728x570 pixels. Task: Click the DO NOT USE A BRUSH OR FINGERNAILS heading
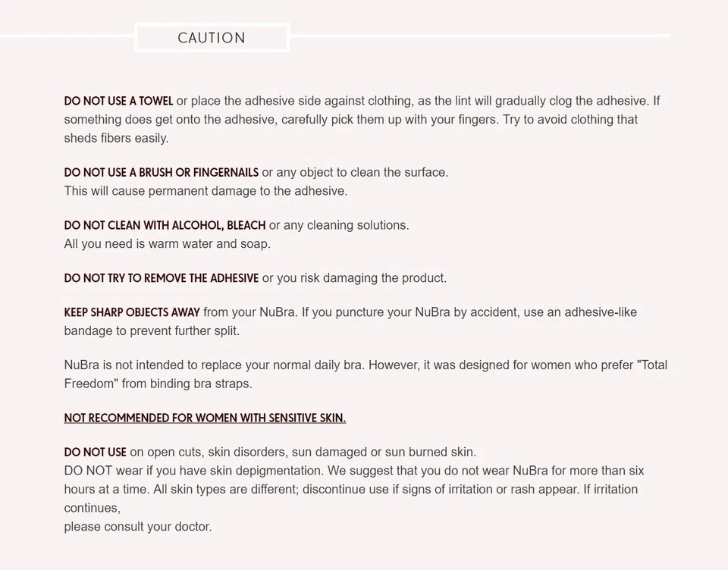pos(161,172)
